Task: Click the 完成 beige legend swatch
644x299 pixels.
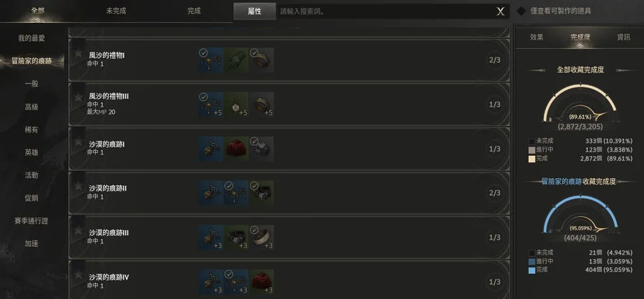Action: pos(532,159)
